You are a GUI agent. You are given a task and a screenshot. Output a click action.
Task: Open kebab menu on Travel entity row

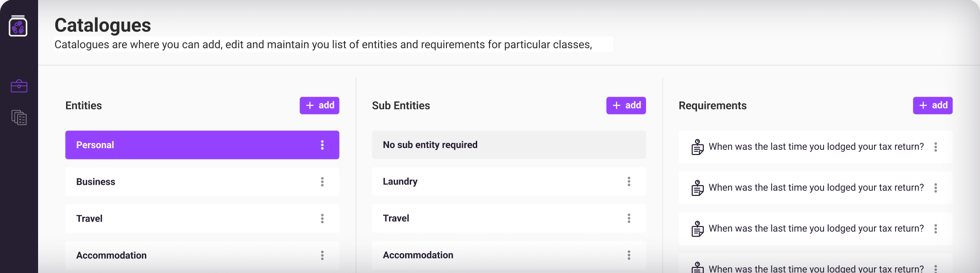pyautogui.click(x=322, y=219)
